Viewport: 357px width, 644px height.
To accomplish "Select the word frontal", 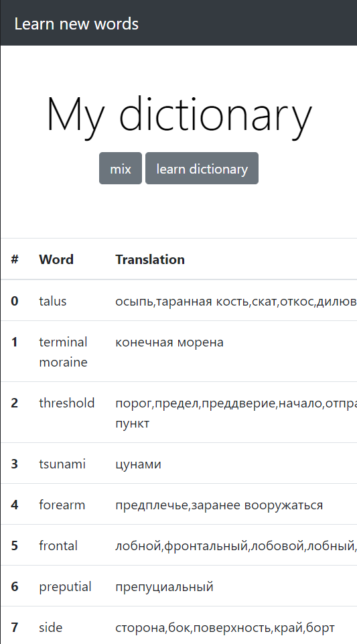I will click(58, 545).
